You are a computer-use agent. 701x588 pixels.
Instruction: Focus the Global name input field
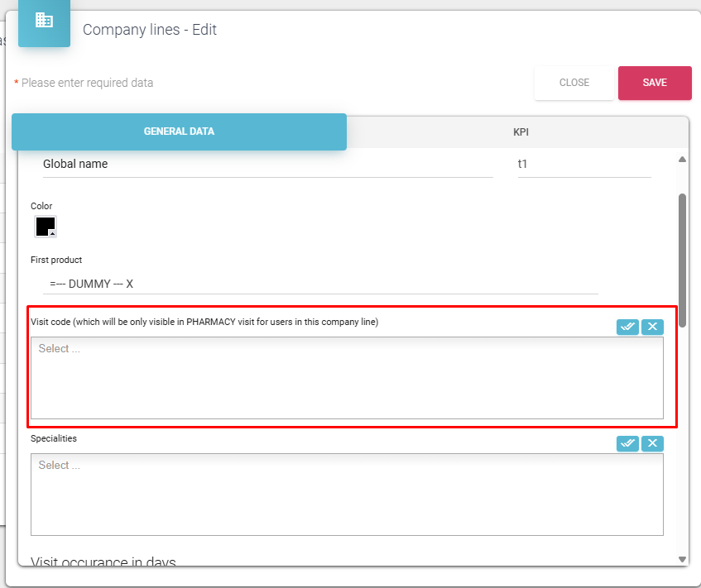(x=267, y=165)
